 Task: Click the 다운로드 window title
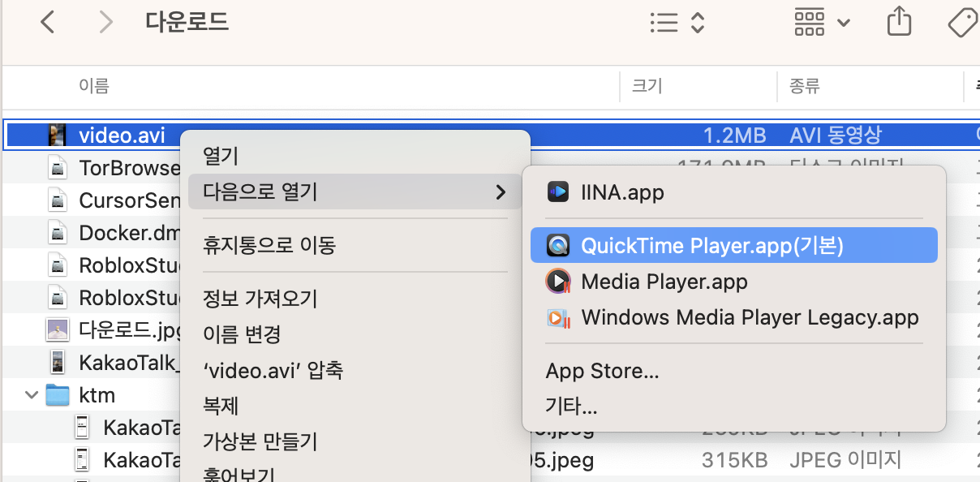tap(187, 22)
